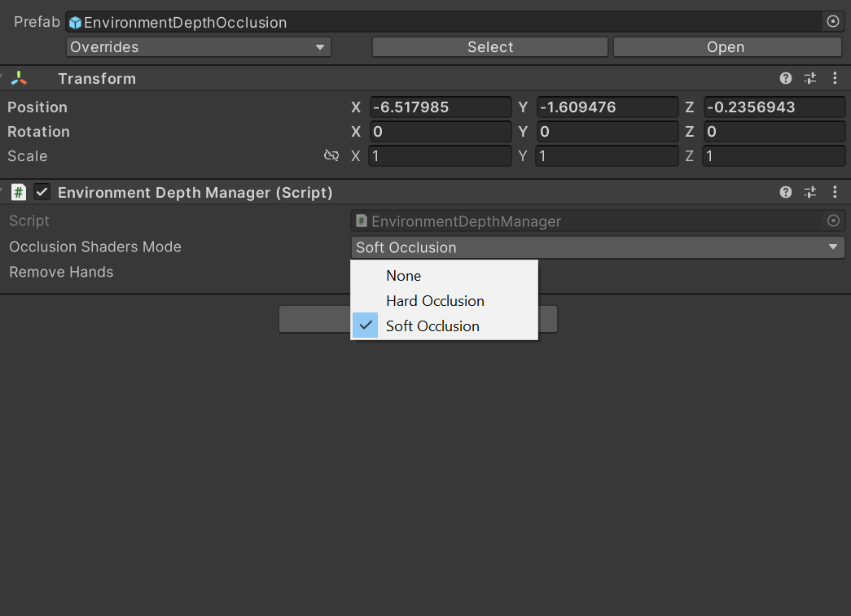
Task: Choose Soft Occlusion option
Action: pyautogui.click(x=445, y=325)
